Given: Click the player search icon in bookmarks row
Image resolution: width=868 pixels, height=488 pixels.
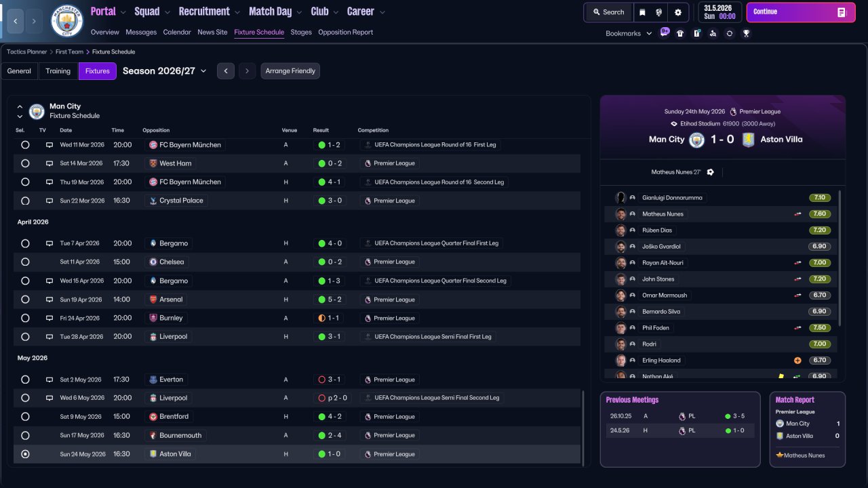Looking at the screenshot, I should click(713, 33).
